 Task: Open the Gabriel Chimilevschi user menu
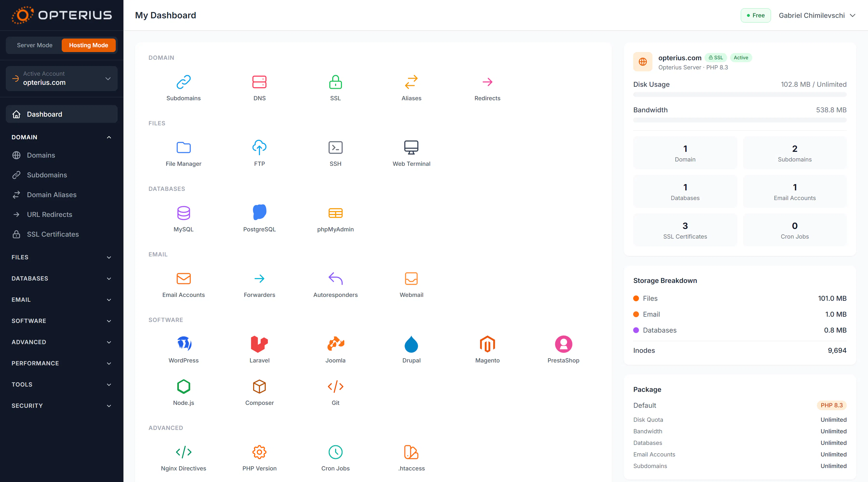[x=817, y=15]
